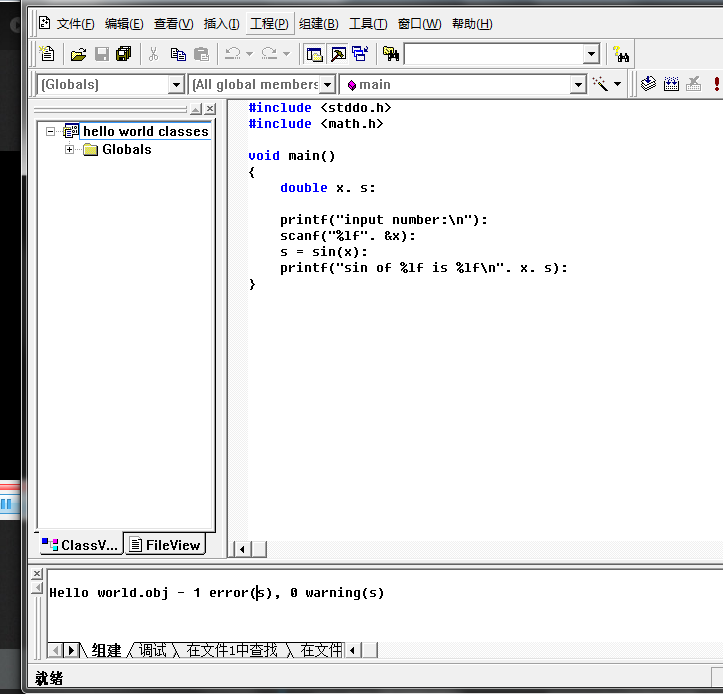Click the Open file folder icon
This screenshot has width=723, height=694.
pos(78,54)
